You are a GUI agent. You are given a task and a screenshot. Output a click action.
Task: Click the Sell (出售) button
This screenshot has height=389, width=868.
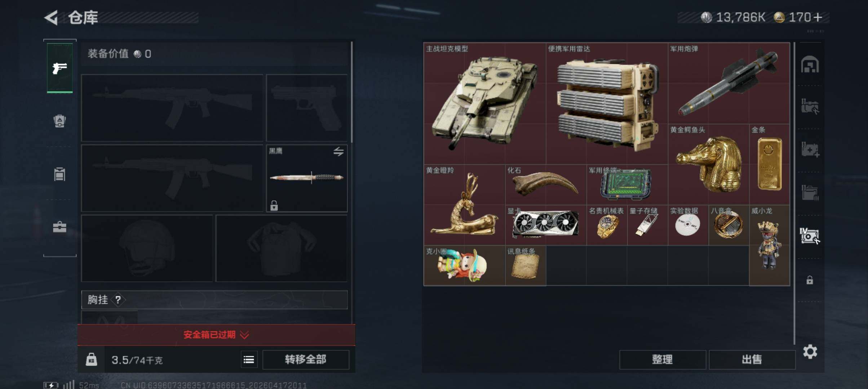click(x=752, y=359)
